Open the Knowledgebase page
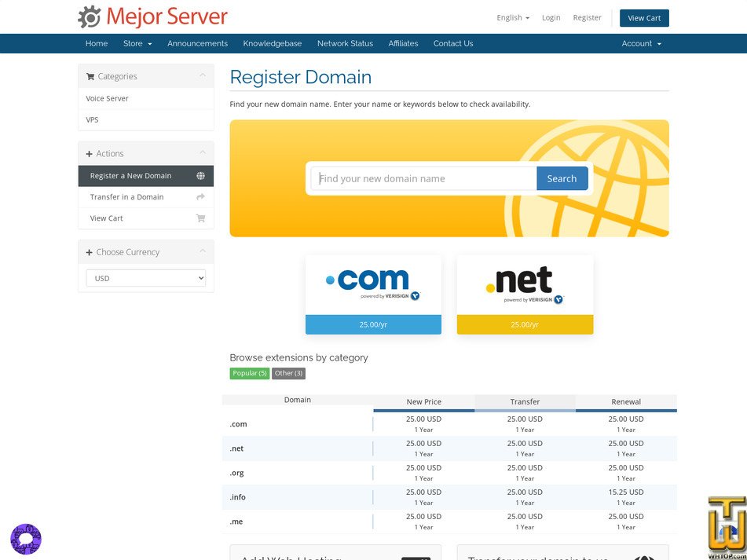The image size is (747, 560). coord(272,43)
